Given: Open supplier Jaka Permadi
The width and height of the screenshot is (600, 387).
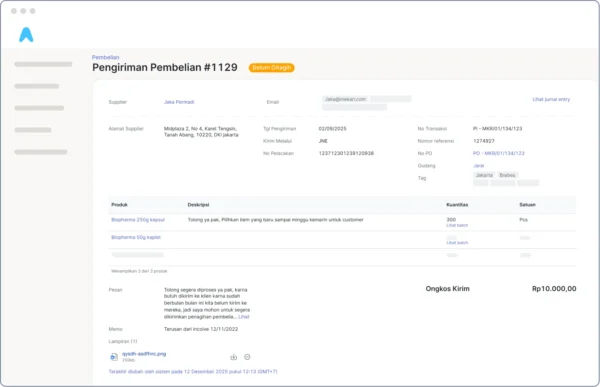Looking at the screenshot, I should (x=179, y=102).
